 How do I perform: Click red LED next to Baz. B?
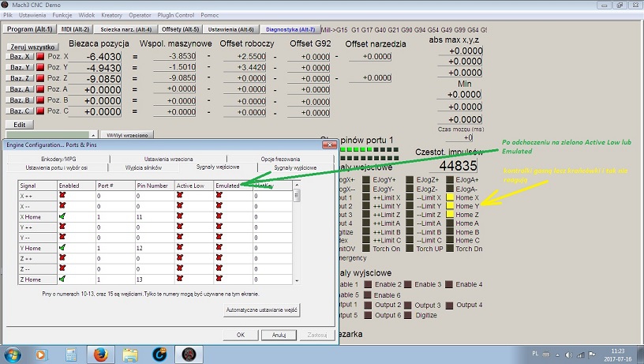tap(40, 99)
